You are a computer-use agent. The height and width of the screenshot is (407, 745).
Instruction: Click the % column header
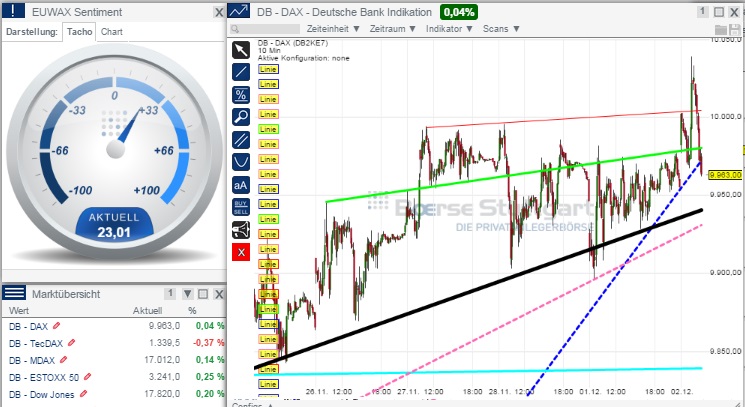pyautogui.click(x=192, y=311)
